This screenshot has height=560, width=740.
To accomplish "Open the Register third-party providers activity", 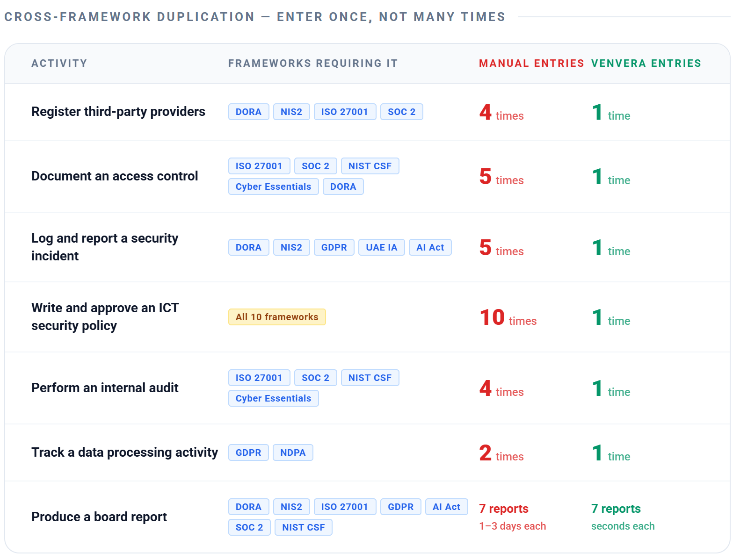I will pos(118,112).
